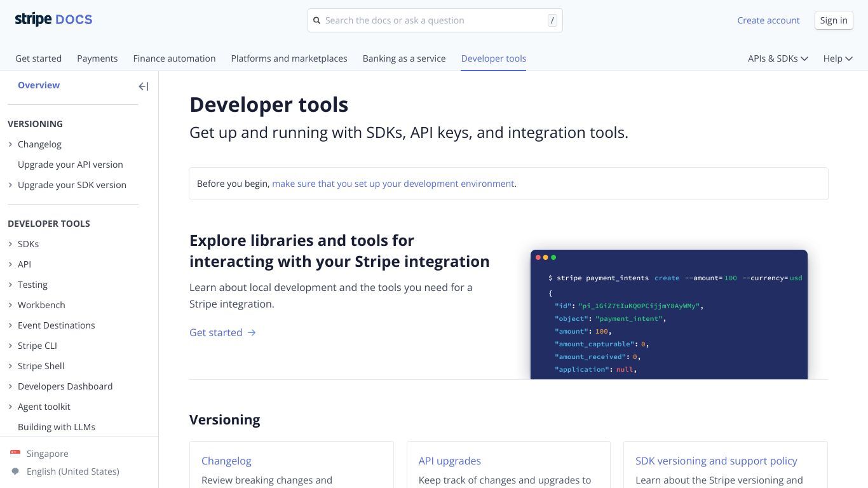Follow set up development environment link

[x=393, y=184]
